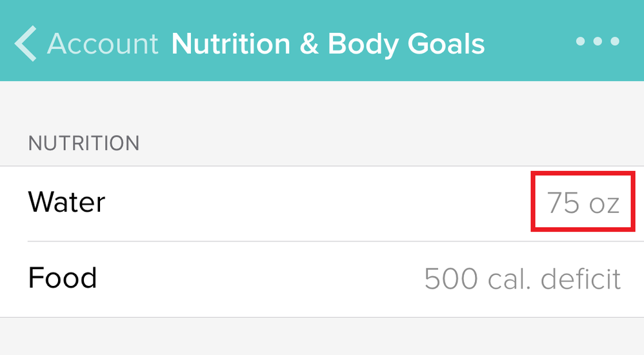This screenshot has width=644, height=355.
Task: Change the 500 cal. deficit setting
Action: 522,279
